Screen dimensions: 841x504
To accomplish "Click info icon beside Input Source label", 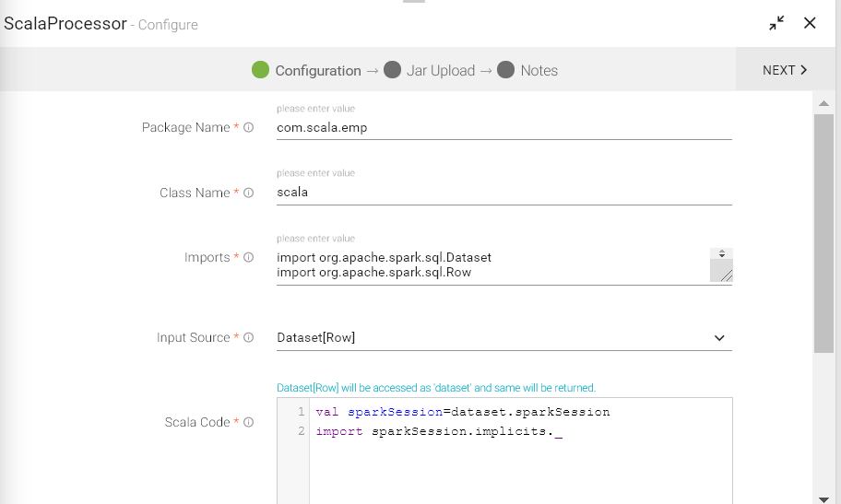I will point(248,338).
